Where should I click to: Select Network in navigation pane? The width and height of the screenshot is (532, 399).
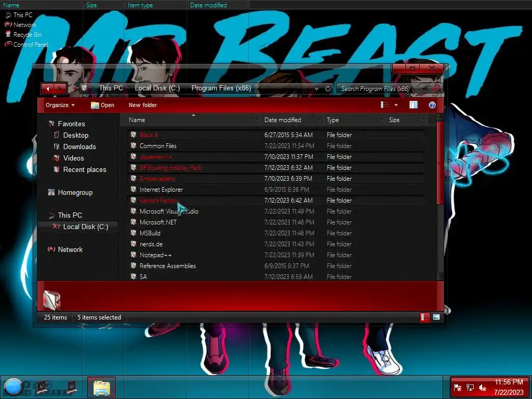pyautogui.click(x=70, y=249)
